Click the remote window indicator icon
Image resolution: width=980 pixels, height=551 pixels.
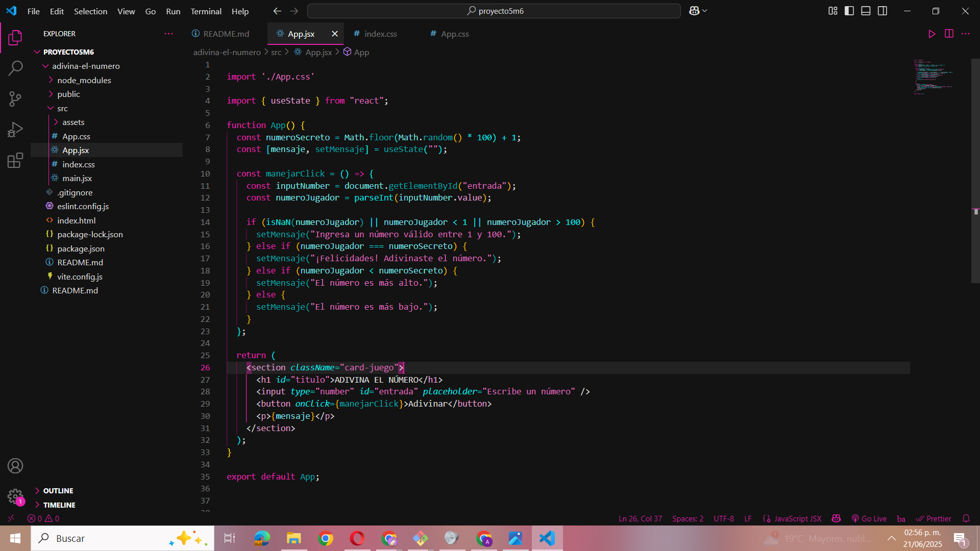pyautogui.click(x=11, y=518)
